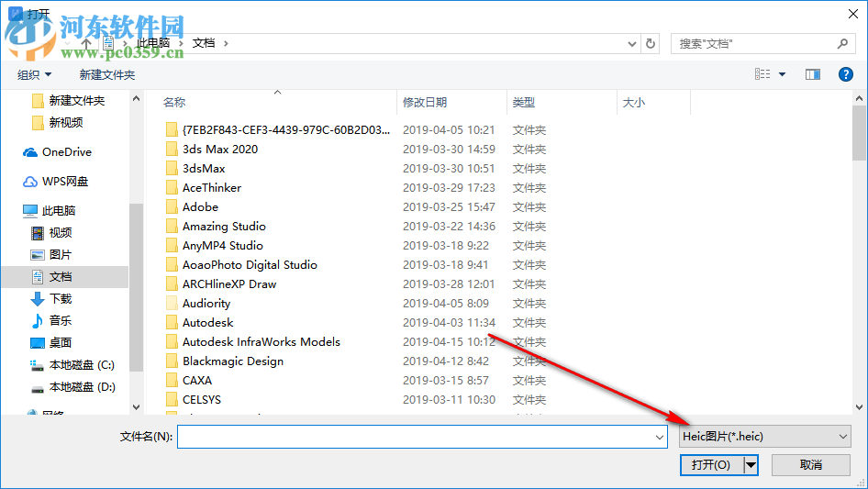868x489 pixels.
Task: Open the Heic图片(*.heic) file type dropdown
Action: [x=765, y=437]
